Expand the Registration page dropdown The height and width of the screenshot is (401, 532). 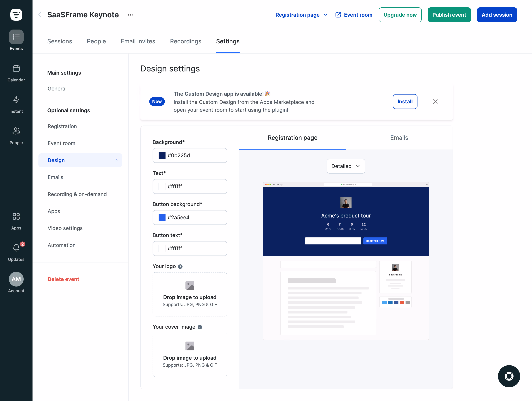coord(302,15)
